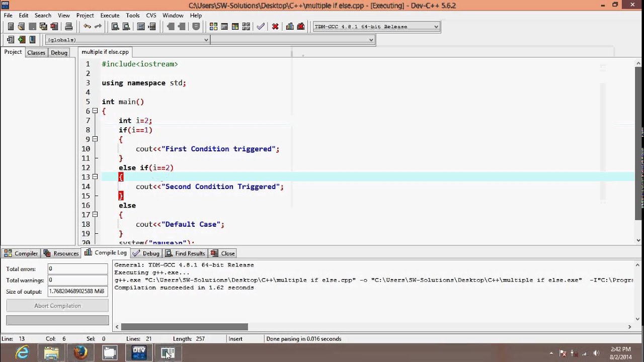Click the Close tab in bottom panel
The height and width of the screenshot is (362, 644).
[223, 253]
